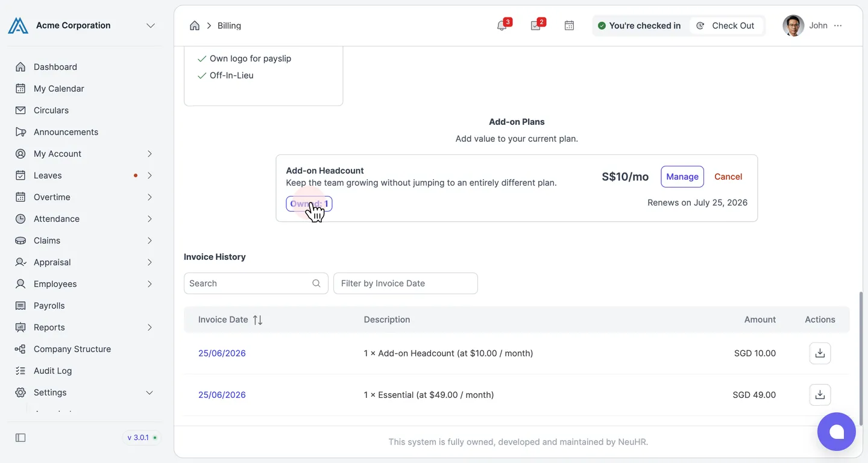This screenshot has width=868, height=463.
Task: Toggle the sidebar collapse icon
Action: pyautogui.click(x=20, y=438)
